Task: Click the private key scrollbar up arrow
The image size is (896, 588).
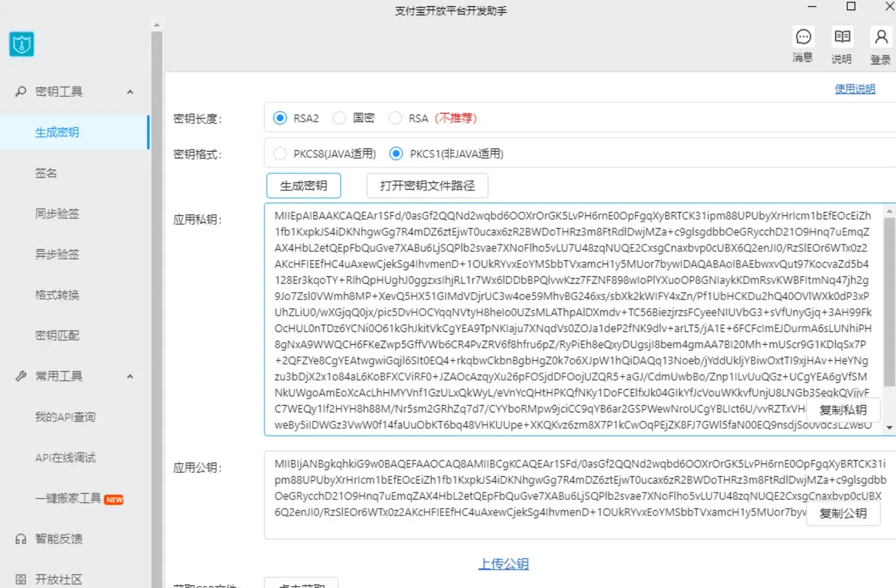Action: click(889, 211)
